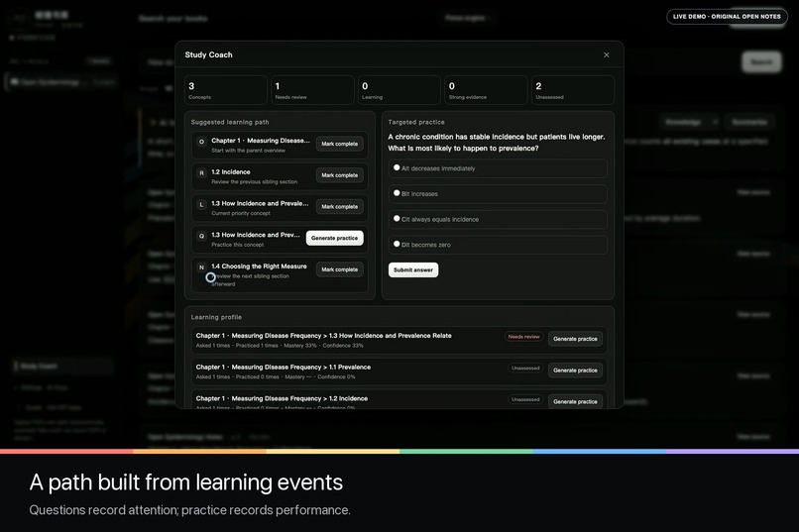
Task: Click the Suggested learning path heading
Action: point(230,122)
